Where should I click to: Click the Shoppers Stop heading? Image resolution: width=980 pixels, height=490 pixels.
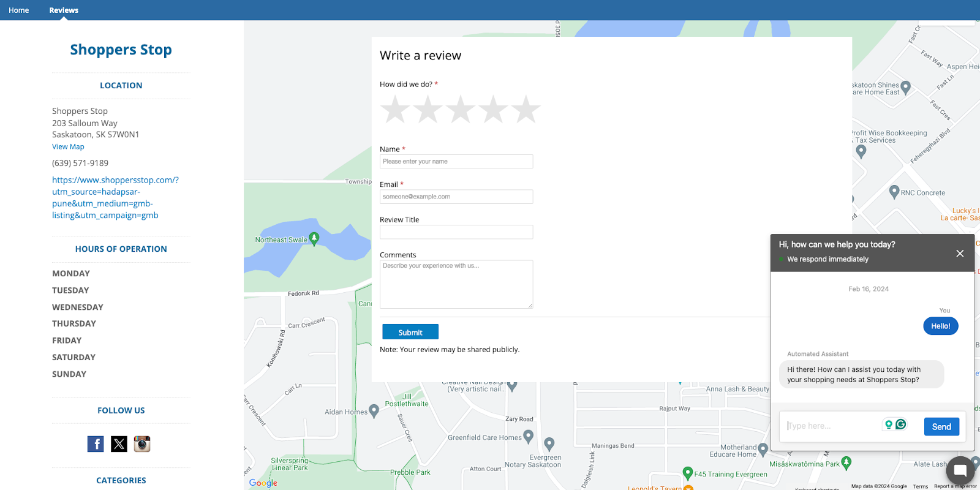[x=121, y=50]
